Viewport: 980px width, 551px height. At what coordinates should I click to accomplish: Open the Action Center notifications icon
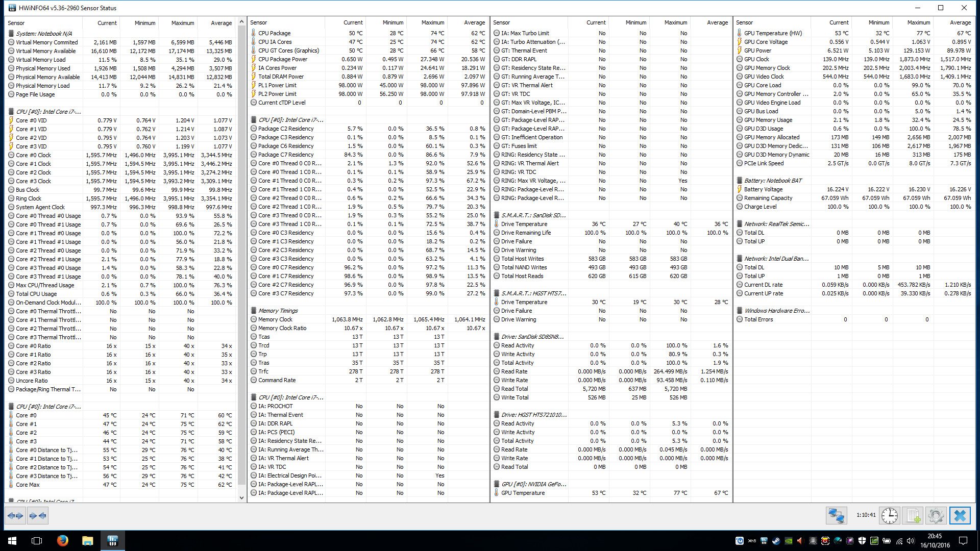(x=963, y=541)
